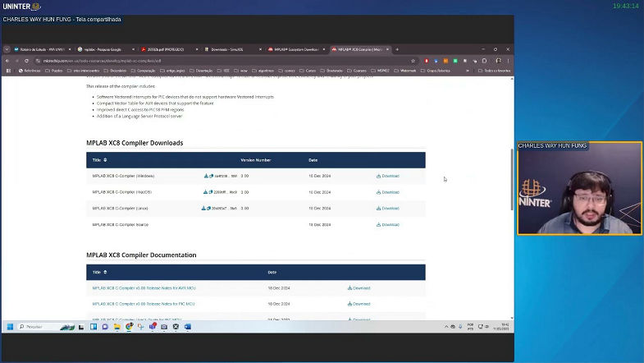This screenshot has width=644, height=363.
Task: Open the Todos os favoritos folder
Action: [x=495, y=71]
